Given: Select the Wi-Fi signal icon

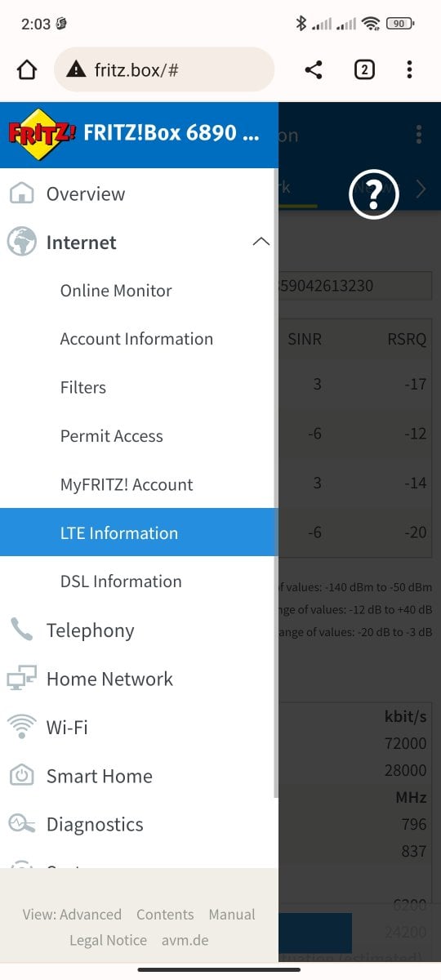Looking at the screenshot, I should [x=21, y=726].
